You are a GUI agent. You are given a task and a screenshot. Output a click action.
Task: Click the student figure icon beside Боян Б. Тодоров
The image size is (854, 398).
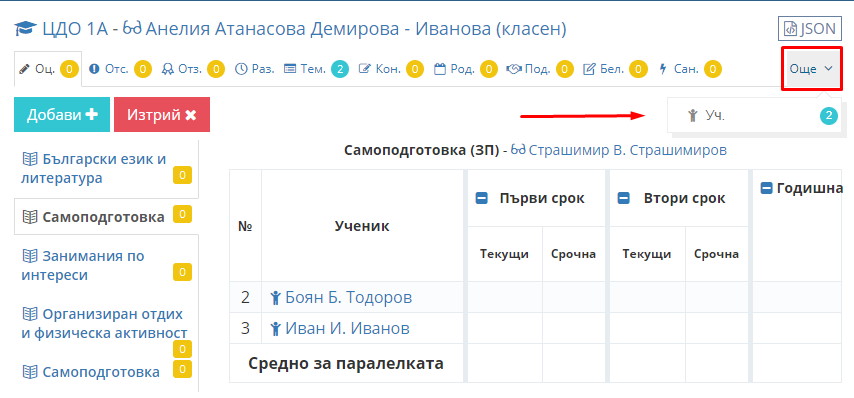[x=276, y=297]
